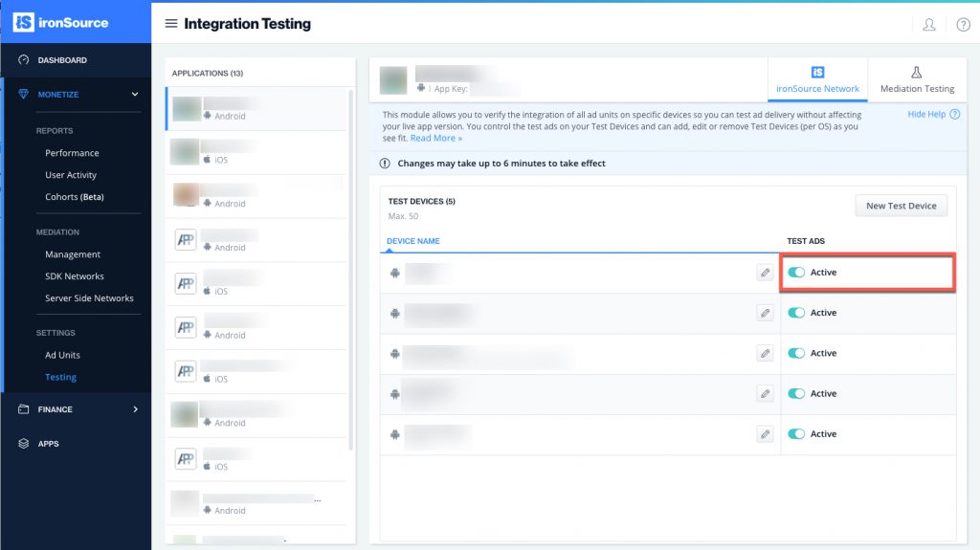980x550 pixels.
Task: Click New Test Device button
Action: click(x=902, y=206)
